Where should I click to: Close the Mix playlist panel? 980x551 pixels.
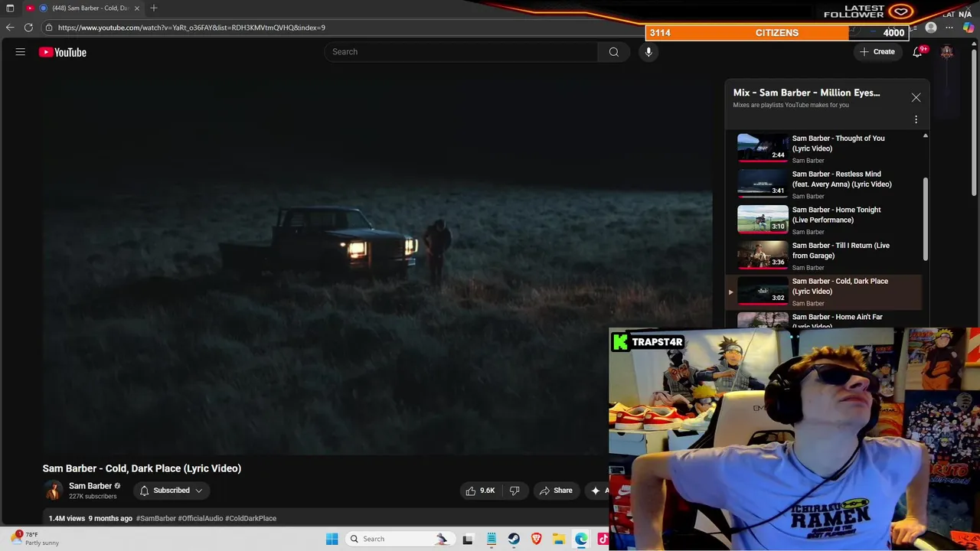click(916, 97)
